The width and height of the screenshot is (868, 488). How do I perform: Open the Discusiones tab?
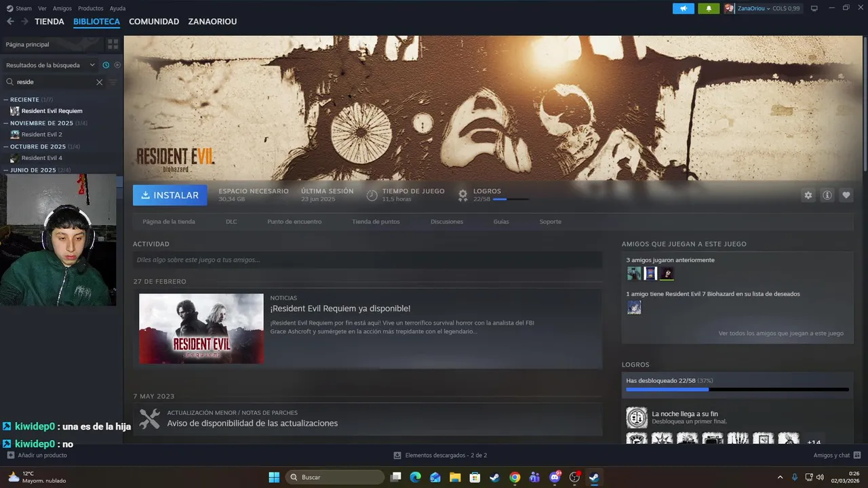(447, 222)
